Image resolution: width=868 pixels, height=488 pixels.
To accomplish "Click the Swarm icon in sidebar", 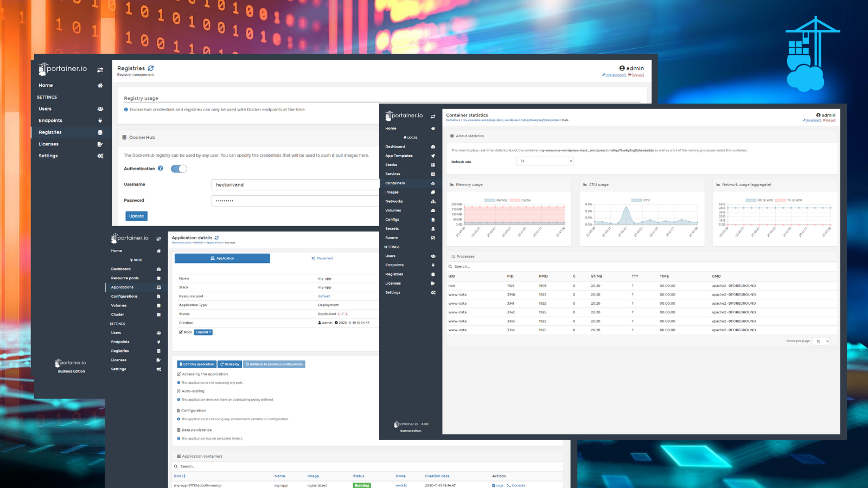I will (x=433, y=238).
